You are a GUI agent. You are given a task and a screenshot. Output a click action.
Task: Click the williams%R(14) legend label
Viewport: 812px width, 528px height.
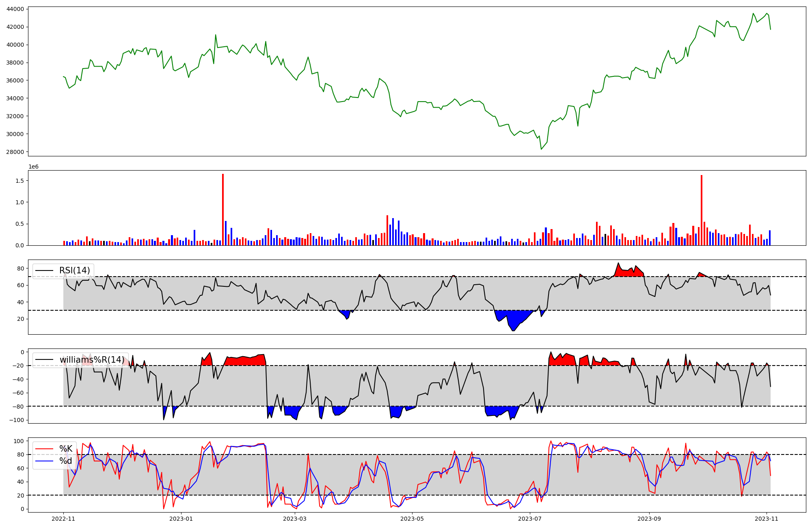click(92, 360)
